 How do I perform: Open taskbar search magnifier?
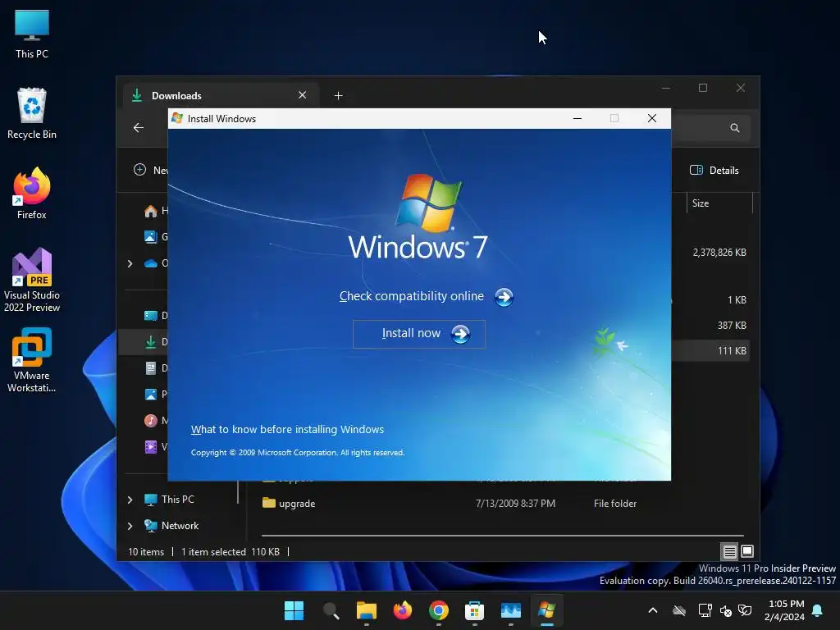click(331, 610)
